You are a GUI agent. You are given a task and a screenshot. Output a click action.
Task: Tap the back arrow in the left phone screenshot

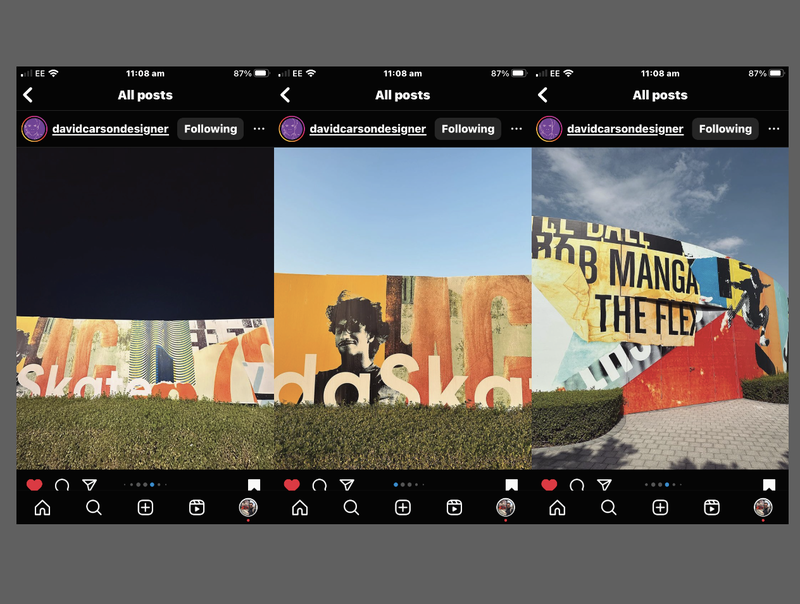point(28,95)
